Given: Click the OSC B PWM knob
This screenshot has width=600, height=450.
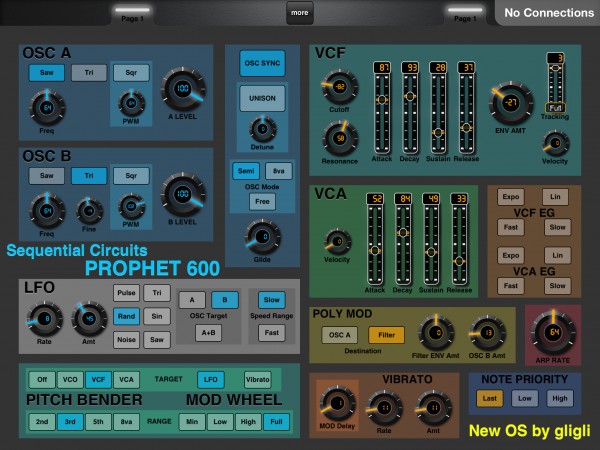Looking at the screenshot, I should [131, 207].
